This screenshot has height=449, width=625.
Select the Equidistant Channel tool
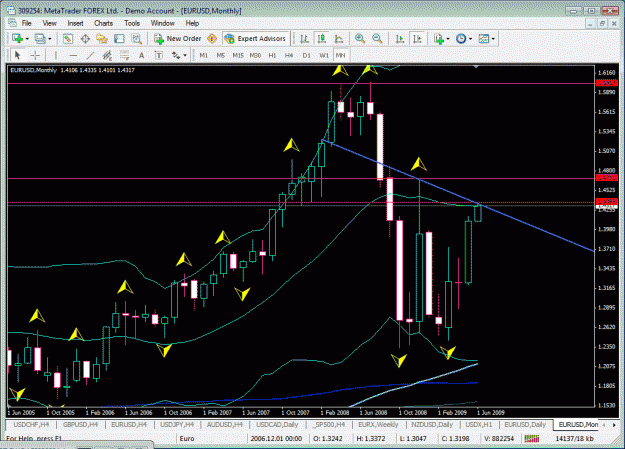[x=107, y=55]
